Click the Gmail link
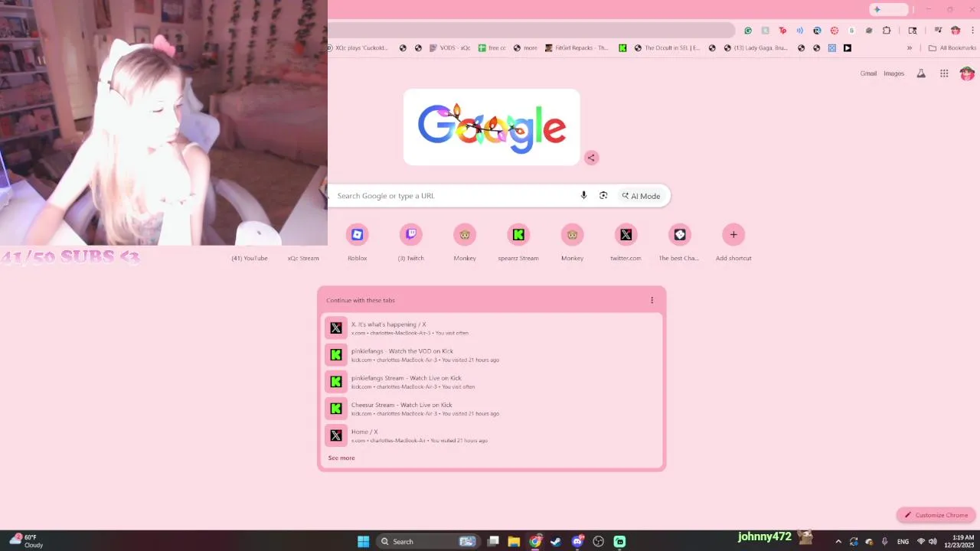 (x=868, y=73)
